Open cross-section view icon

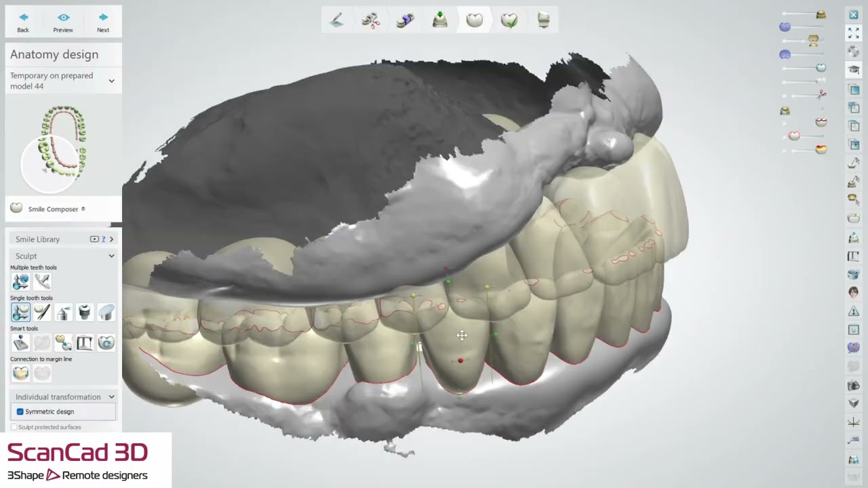coord(854,329)
